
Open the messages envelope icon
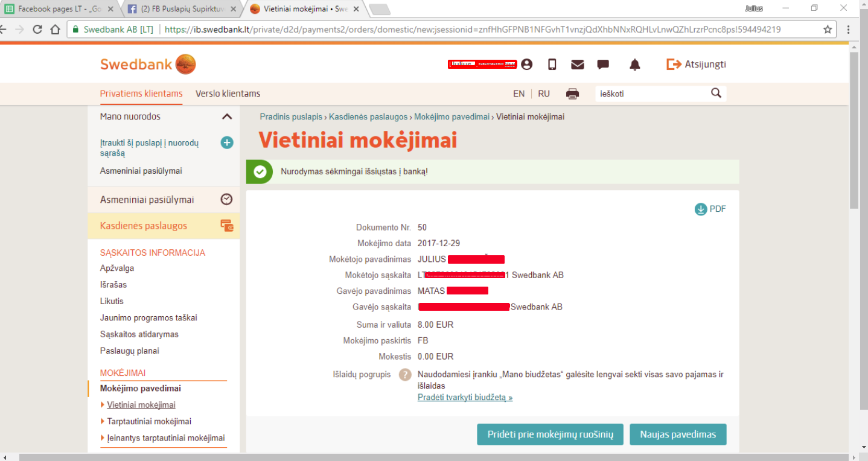pos(578,65)
